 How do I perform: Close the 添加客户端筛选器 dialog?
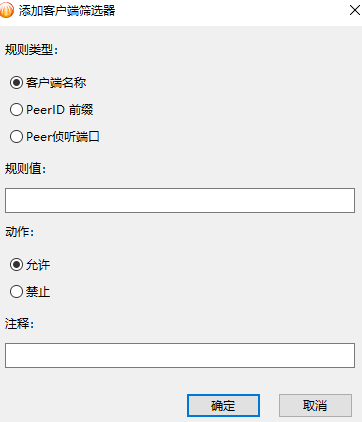pyautogui.click(x=355, y=10)
